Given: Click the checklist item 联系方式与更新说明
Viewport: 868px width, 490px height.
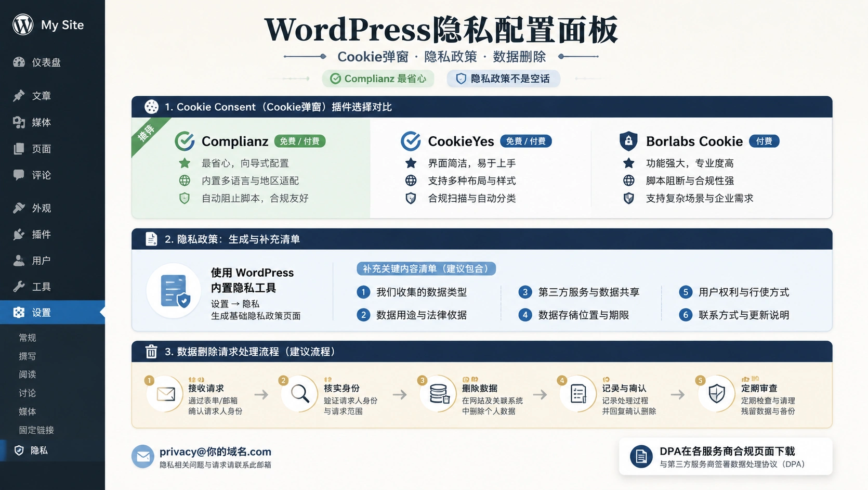Looking at the screenshot, I should pos(744,315).
